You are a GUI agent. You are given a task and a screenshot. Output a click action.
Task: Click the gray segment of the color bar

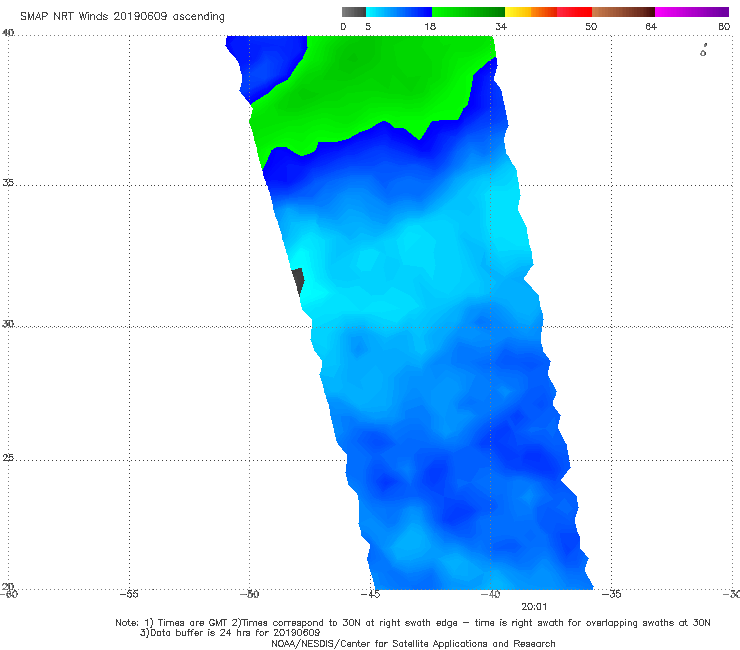click(x=353, y=12)
